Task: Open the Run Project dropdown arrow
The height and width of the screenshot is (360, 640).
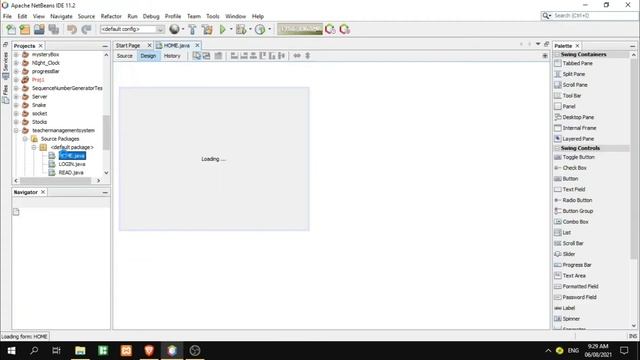Action: click(x=231, y=29)
